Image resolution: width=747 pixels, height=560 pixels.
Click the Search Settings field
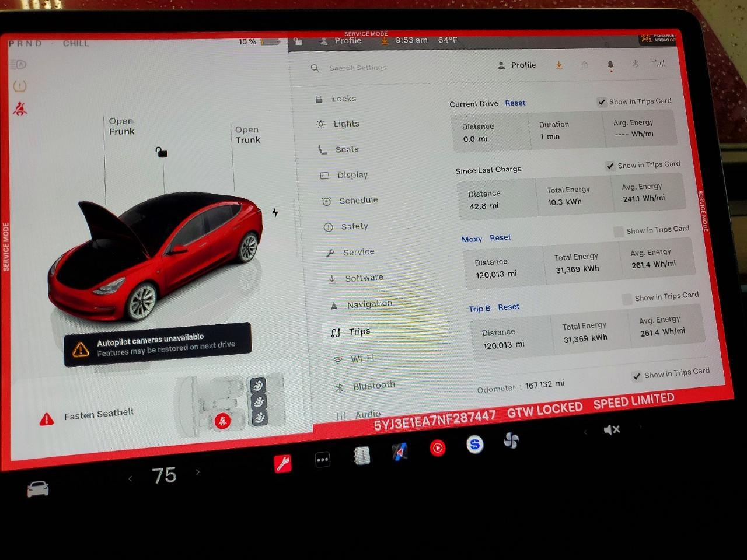pyautogui.click(x=358, y=68)
